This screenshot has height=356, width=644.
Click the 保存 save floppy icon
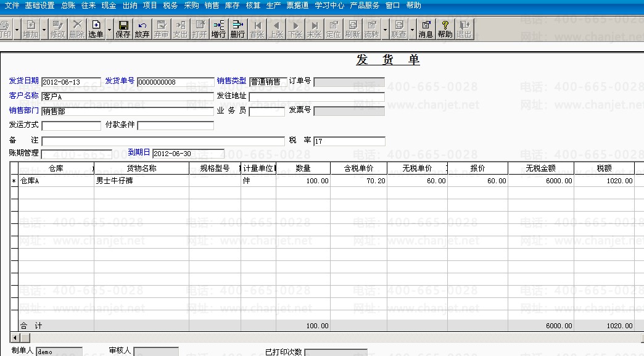pyautogui.click(x=123, y=29)
